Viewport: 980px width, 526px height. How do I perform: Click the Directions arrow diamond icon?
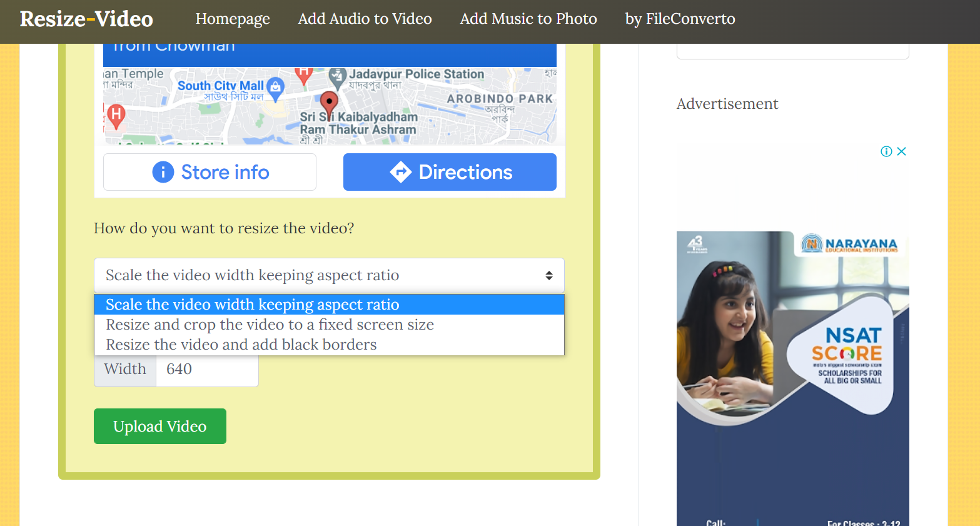point(400,172)
